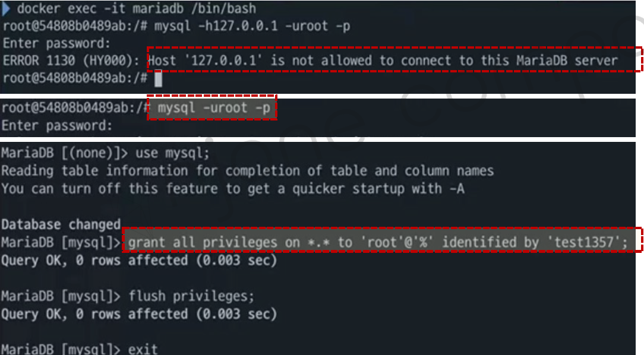Click the Database changed message
644x355 pixels.
click(61, 224)
